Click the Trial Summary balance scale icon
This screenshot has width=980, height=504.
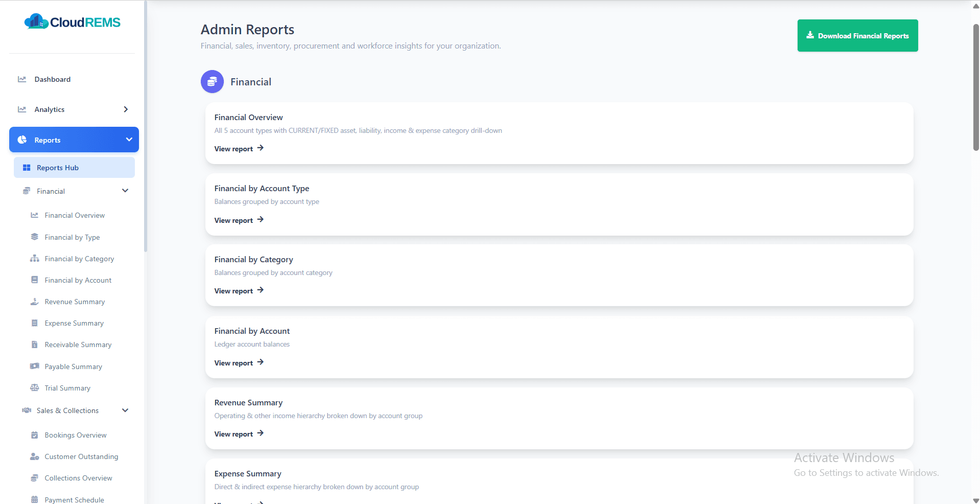tap(34, 387)
